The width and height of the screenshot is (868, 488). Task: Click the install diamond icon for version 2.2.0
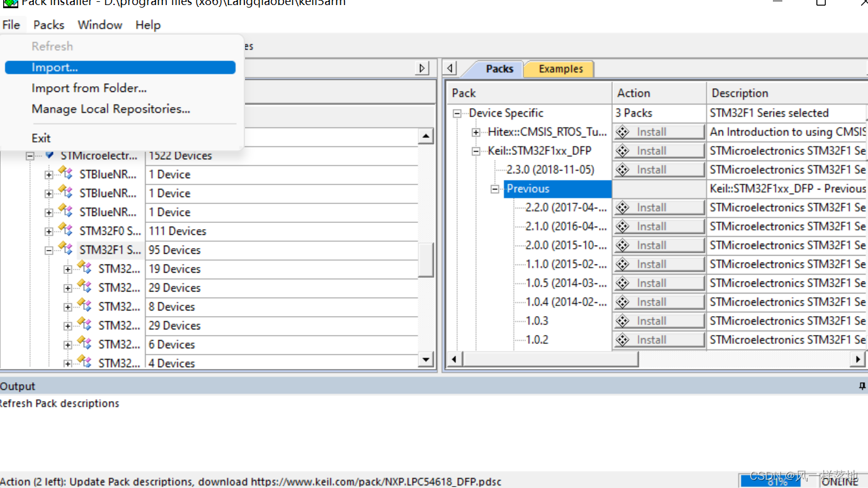(622, 207)
